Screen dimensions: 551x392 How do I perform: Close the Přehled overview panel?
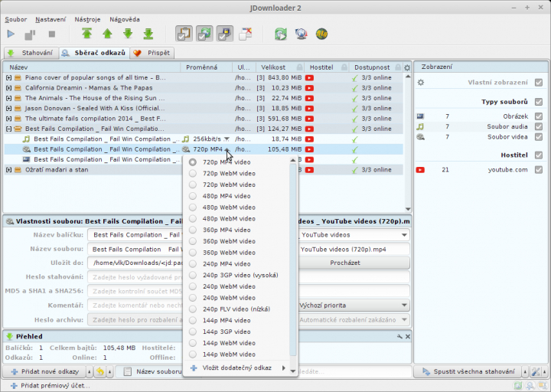408,336
